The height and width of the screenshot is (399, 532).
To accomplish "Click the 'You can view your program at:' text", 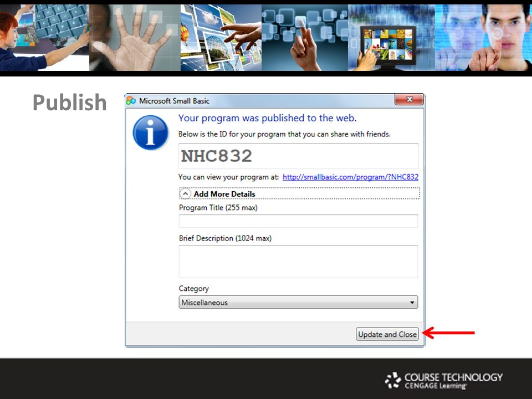I will point(229,177).
